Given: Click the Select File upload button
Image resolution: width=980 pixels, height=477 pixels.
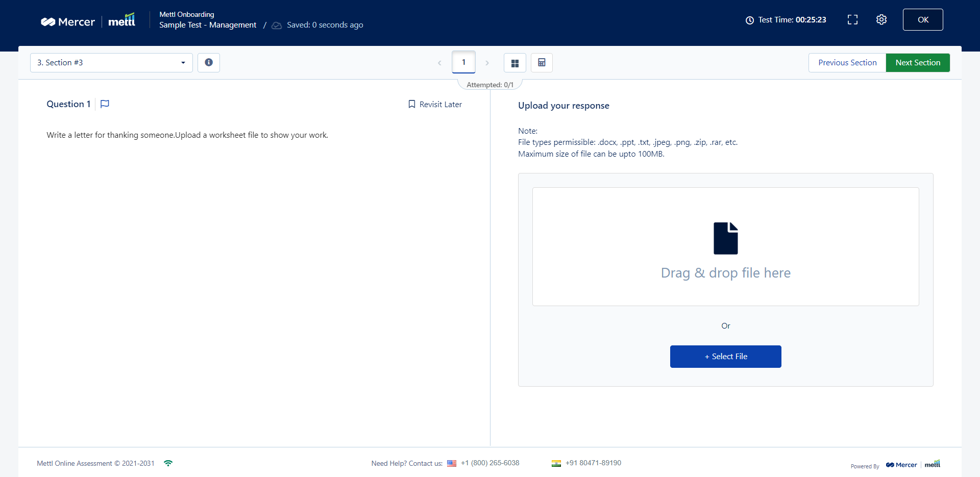Looking at the screenshot, I should click(x=725, y=356).
